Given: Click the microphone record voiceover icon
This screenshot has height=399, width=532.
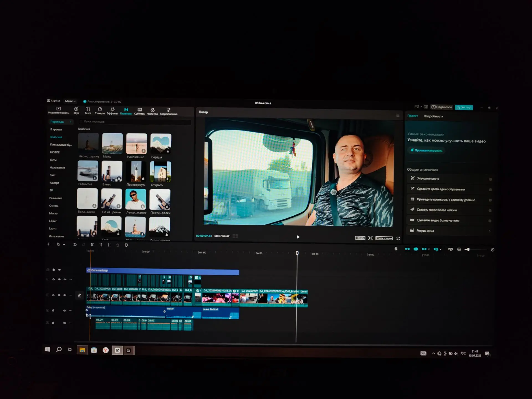Looking at the screenshot, I should [396, 249].
